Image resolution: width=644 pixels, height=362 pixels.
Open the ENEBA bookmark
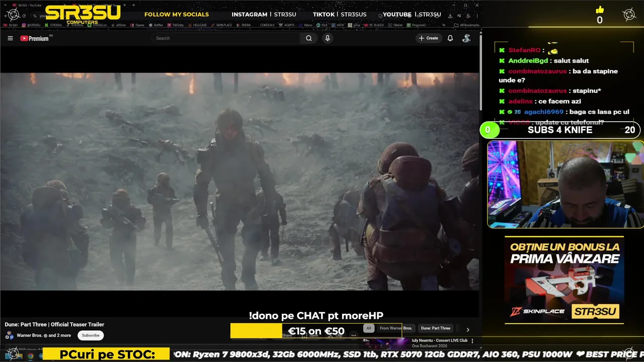click(244, 25)
